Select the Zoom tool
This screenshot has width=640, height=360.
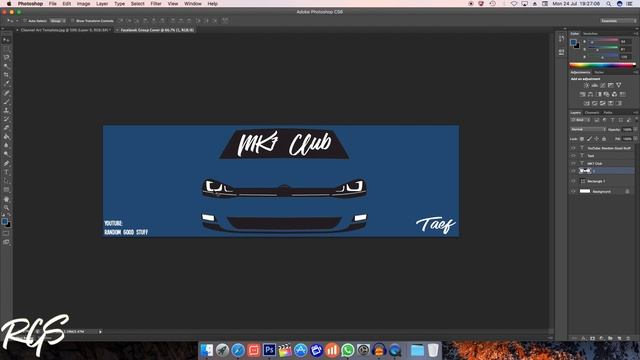tap(6, 208)
